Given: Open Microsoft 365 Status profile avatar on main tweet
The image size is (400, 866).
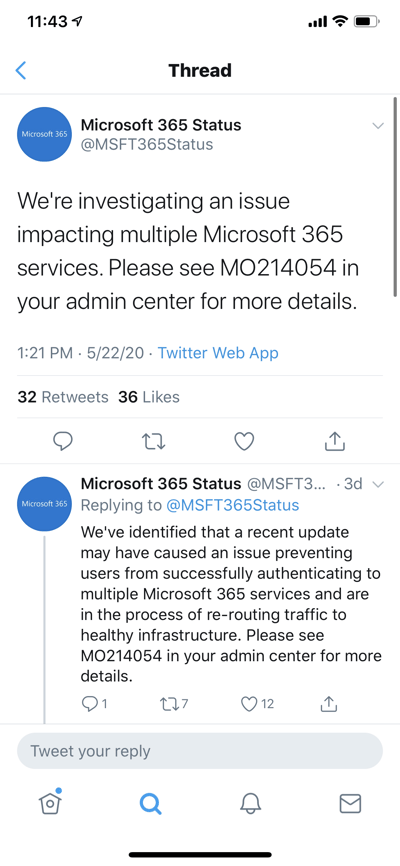Looking at the screenshot, I should (45, 134).
